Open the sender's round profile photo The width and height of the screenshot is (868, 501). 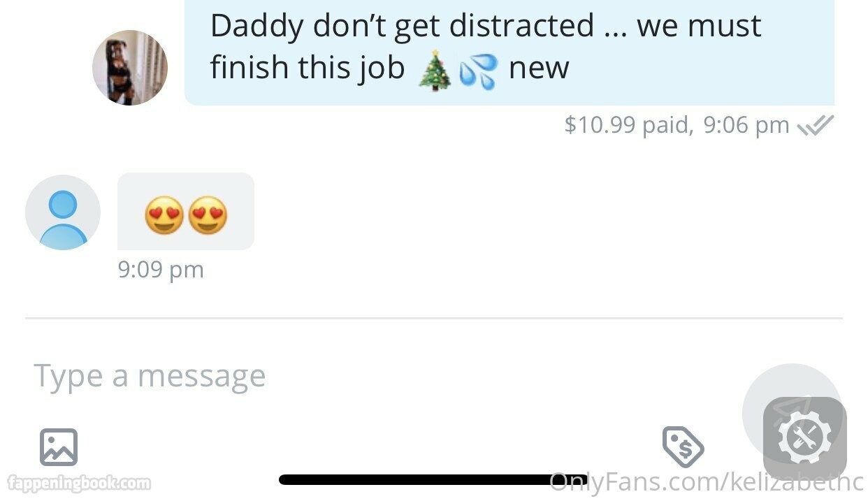(130, 68)
